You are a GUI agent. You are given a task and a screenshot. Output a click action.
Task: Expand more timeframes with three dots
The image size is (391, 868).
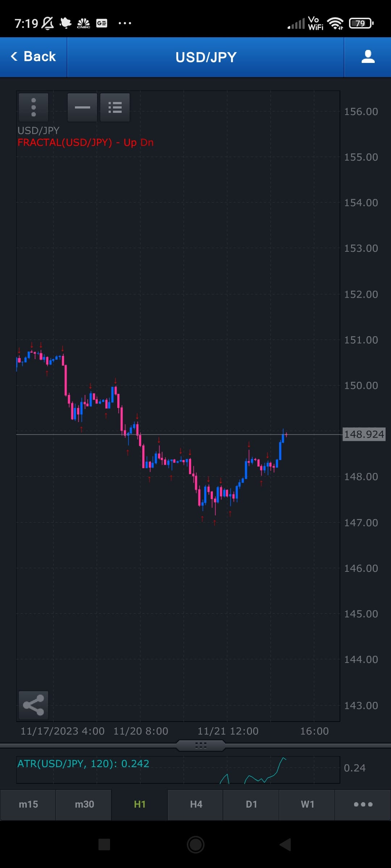pos(363,804)
